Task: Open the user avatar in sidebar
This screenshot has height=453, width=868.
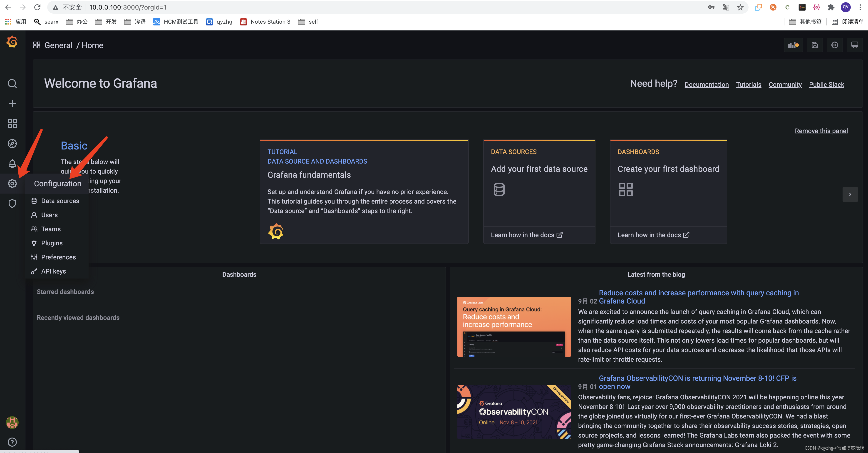Action: (x=12, y=422)
